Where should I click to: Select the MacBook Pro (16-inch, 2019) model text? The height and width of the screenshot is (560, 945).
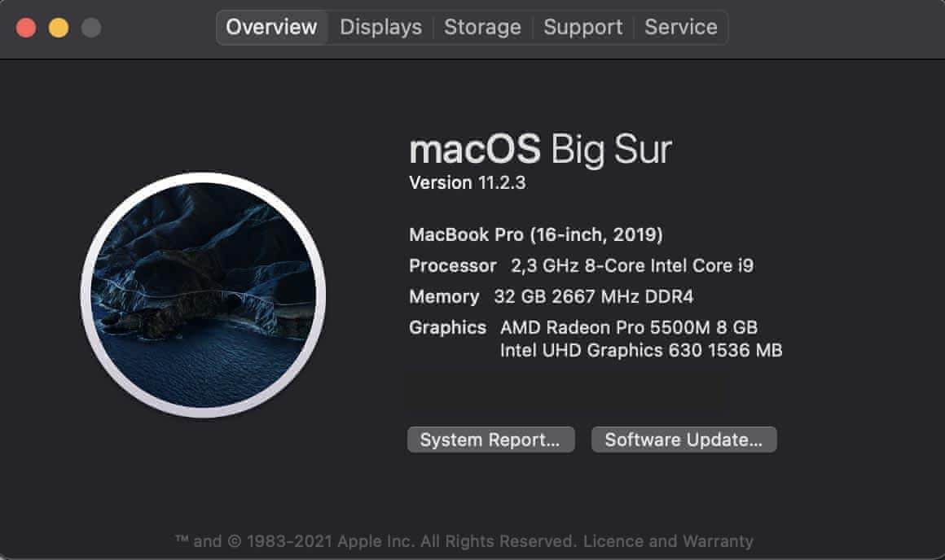tap(535, 235)
